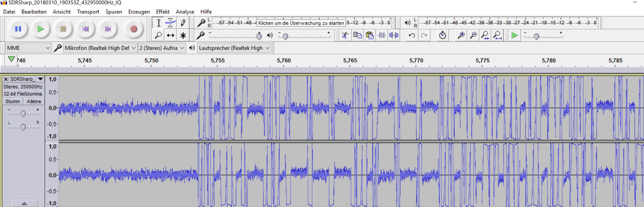
Task: Open the Datei menu
Action: point(9,12)
